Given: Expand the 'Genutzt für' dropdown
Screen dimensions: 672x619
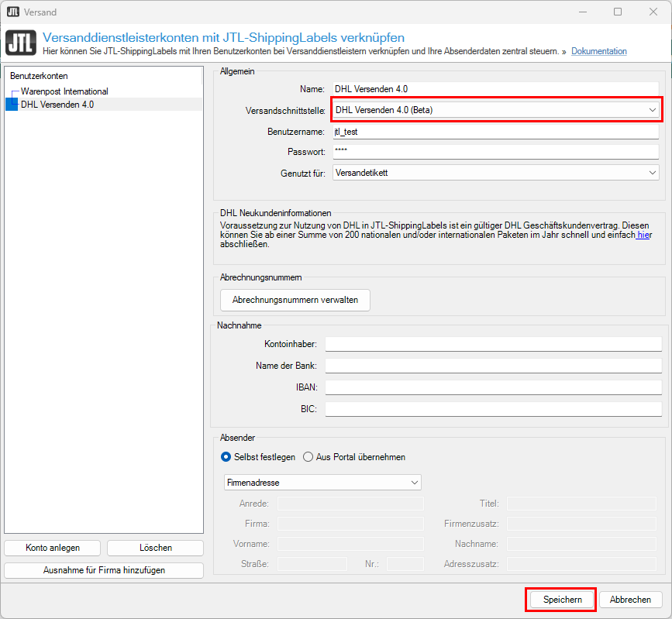Looking at the screenshot, I should [x=496, y=173].
